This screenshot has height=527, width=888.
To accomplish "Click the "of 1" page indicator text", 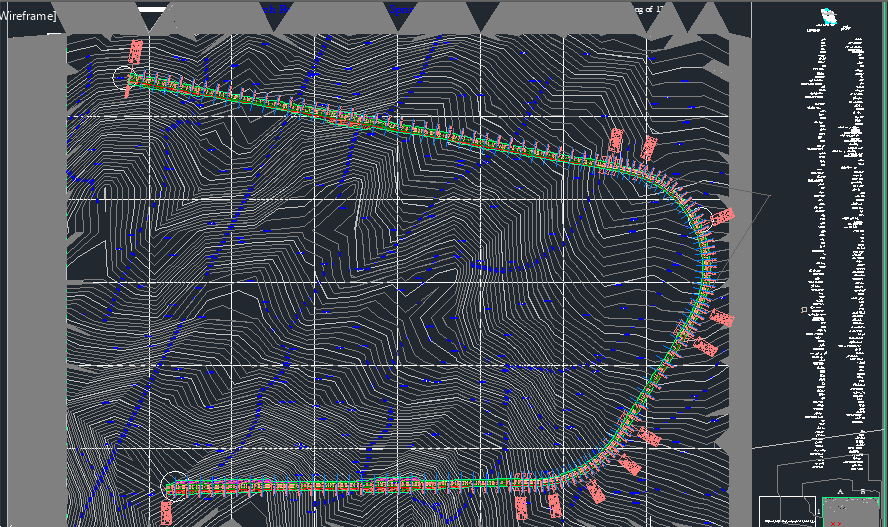I will 652,9.
